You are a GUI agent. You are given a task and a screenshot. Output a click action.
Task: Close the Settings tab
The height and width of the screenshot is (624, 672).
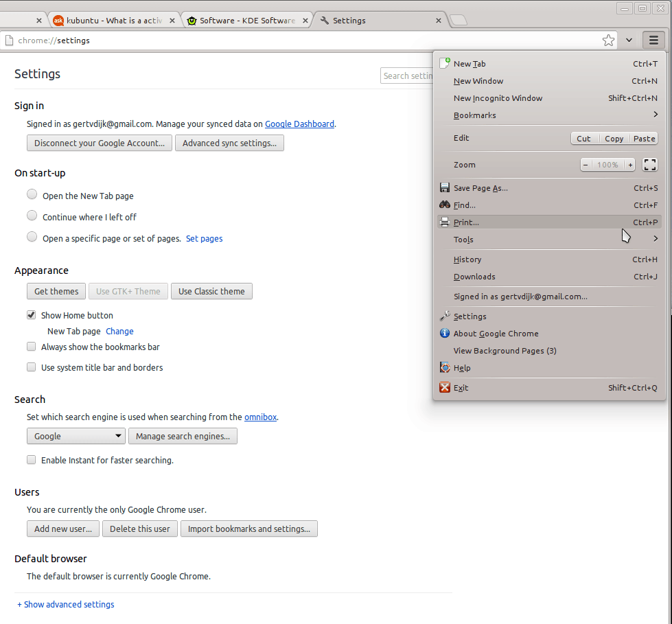pos(439,20)
